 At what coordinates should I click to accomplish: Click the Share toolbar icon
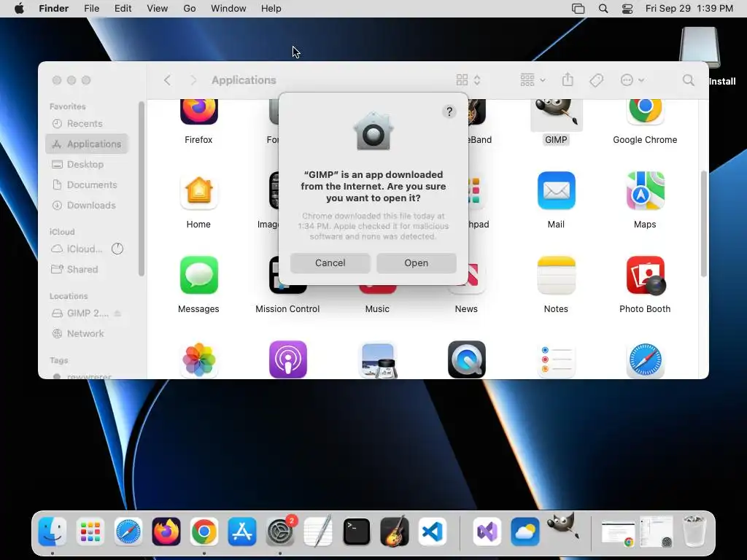567,79
